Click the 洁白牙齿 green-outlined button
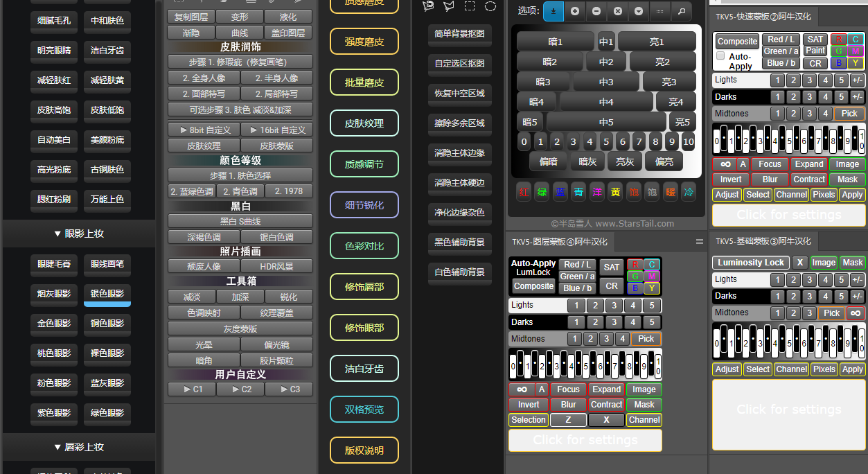 (364, 369)
